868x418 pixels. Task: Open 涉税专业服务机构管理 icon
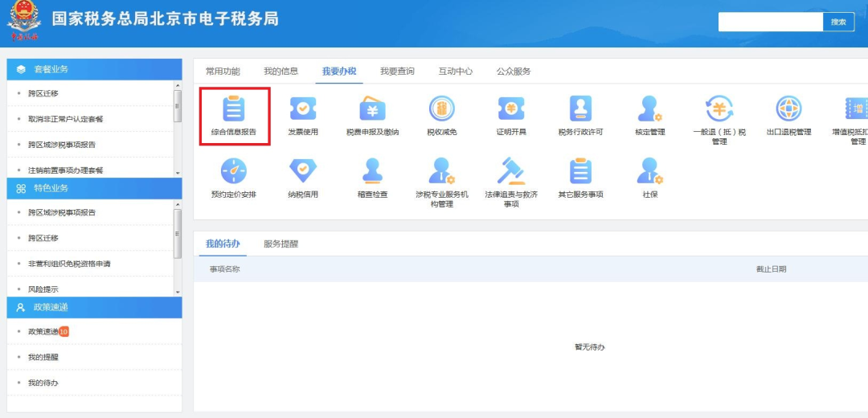coord(442,170)
